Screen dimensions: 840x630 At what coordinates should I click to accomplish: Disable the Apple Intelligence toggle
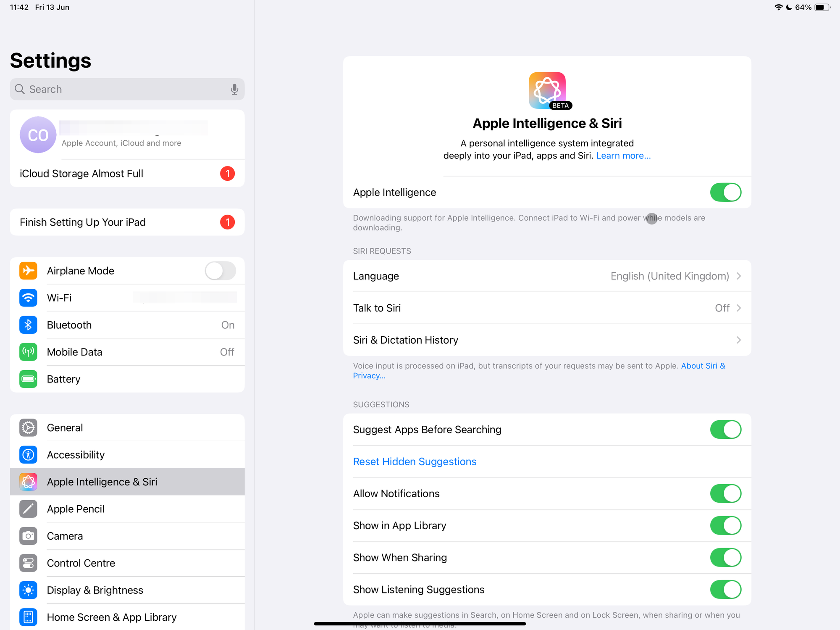[725, 192]
